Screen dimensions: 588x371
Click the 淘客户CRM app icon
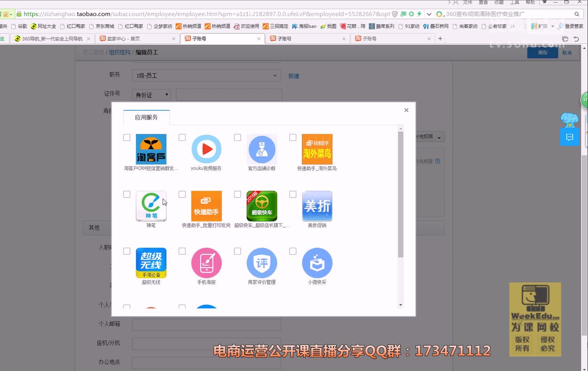[x=151, y=149]
